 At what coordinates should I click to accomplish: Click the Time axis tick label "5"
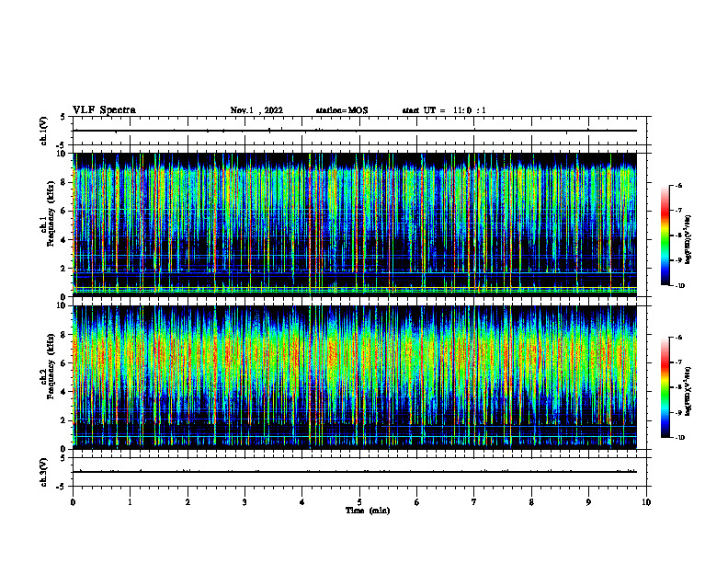pyautogui.click(x=359, y=502)
